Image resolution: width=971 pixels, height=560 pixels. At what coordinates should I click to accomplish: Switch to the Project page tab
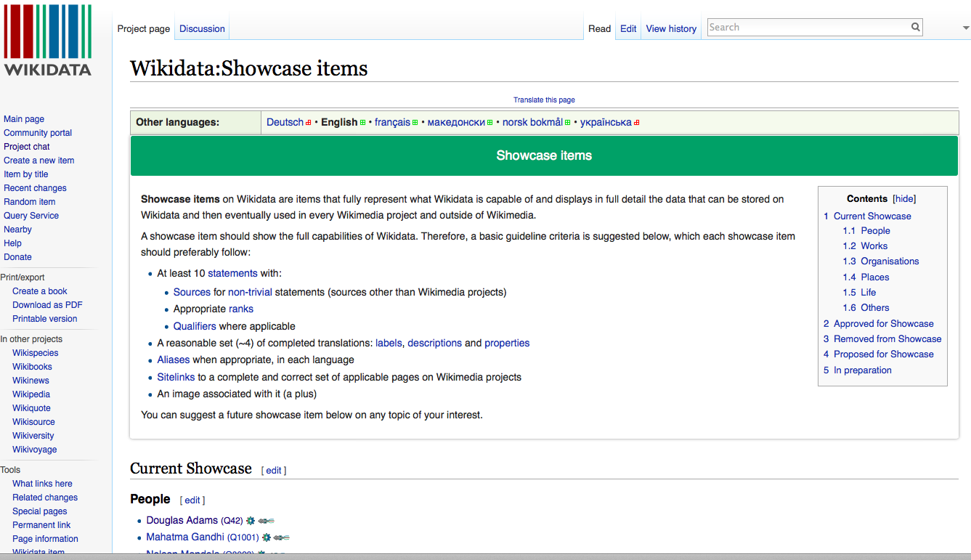click(x=144, y=29)
